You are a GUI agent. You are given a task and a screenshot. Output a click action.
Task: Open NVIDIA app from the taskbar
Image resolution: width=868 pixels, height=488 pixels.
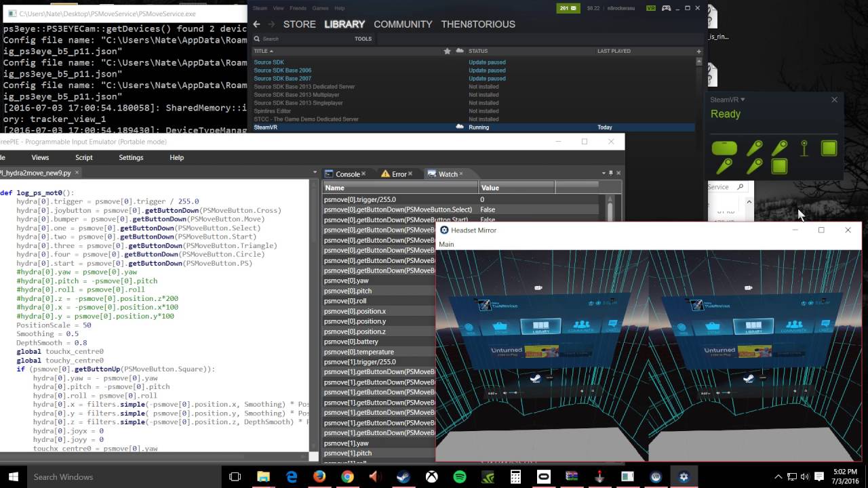point(487,476)
